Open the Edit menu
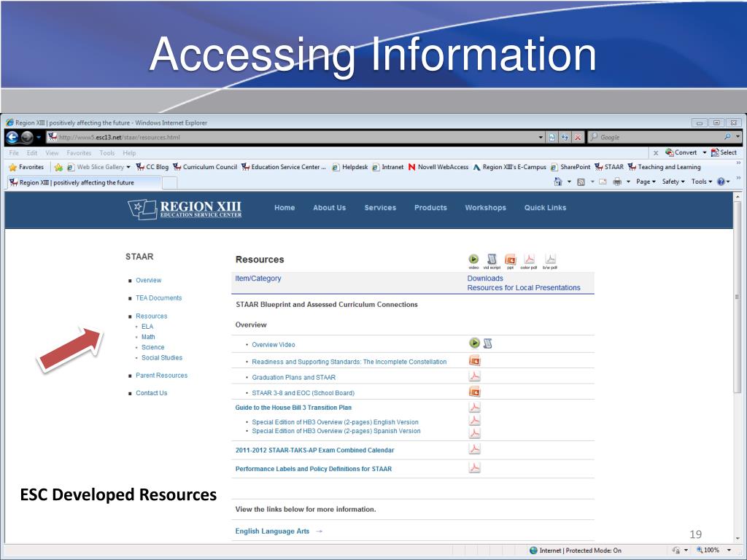The width and height of the screenshot is (747, 560). coord(32,153)
